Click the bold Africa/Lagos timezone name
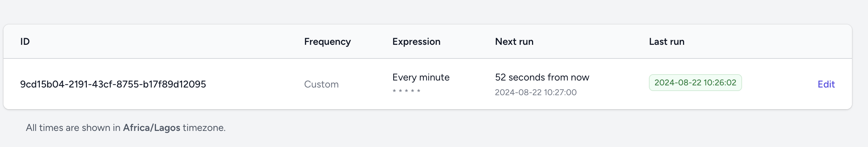Viewport: 868px width, 147px height. 151,128
